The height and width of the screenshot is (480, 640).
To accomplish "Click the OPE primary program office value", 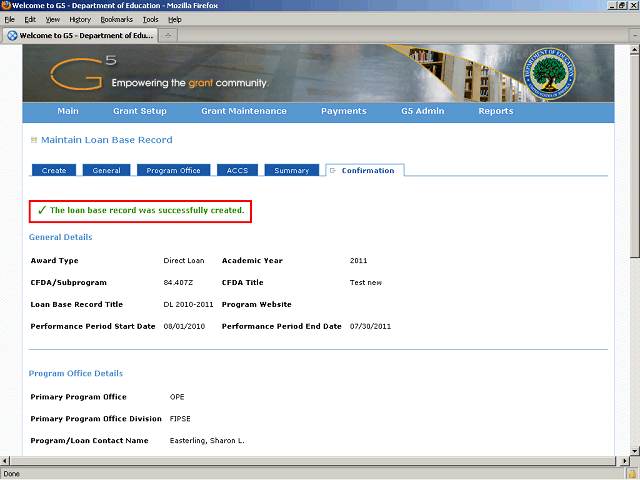I will pyautogui.click(x=177, y=397).
